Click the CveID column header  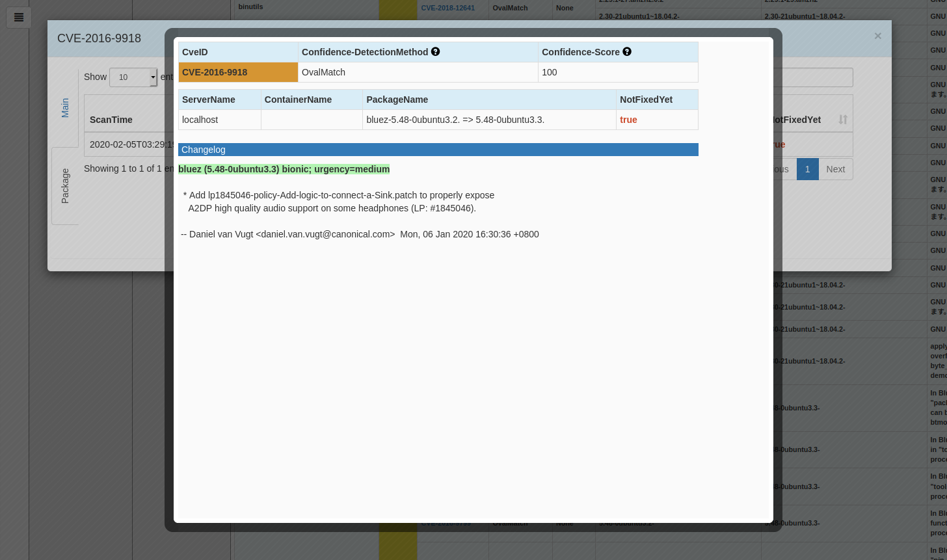(238, 52)
